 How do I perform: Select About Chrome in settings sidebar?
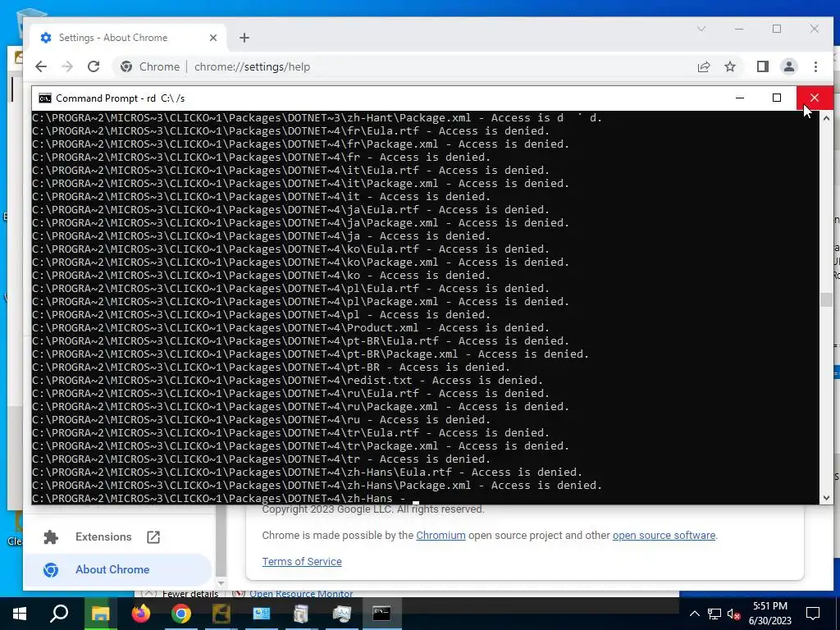118,569
